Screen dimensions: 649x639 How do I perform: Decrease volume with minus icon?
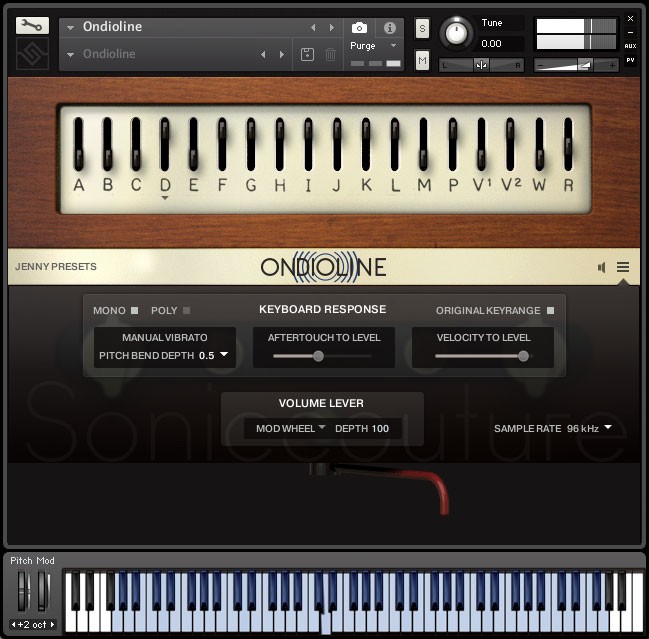(x=540, y=65)
